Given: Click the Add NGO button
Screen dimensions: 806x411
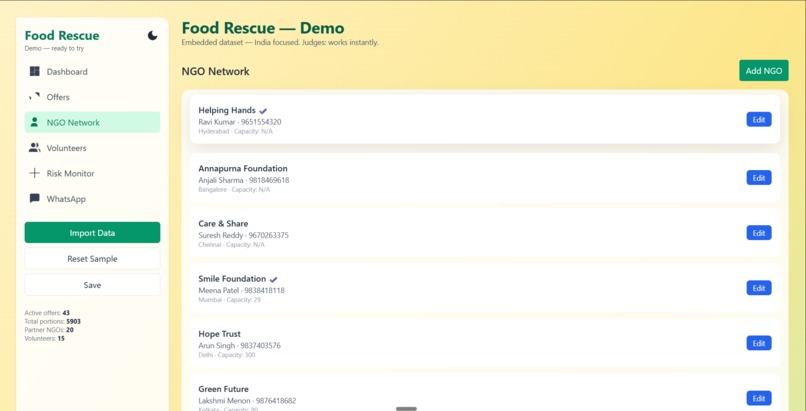Looking at the screenshot, I should 764,71.
